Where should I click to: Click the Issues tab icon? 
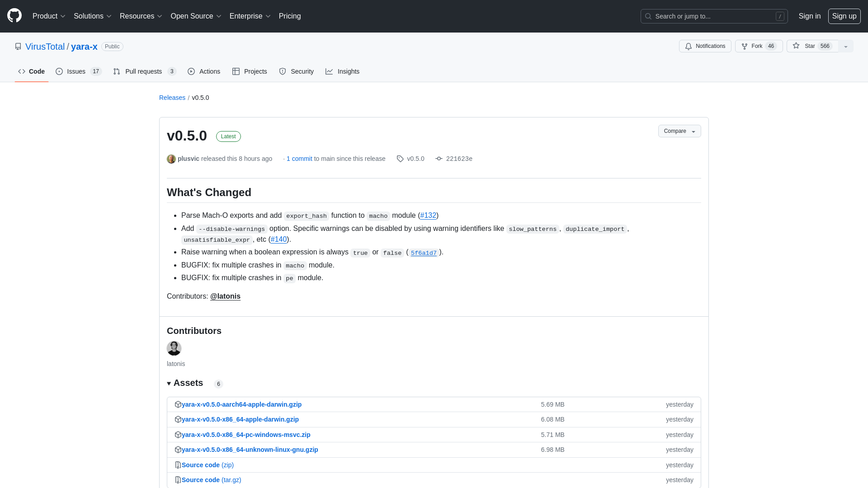(x=59, y=71)
